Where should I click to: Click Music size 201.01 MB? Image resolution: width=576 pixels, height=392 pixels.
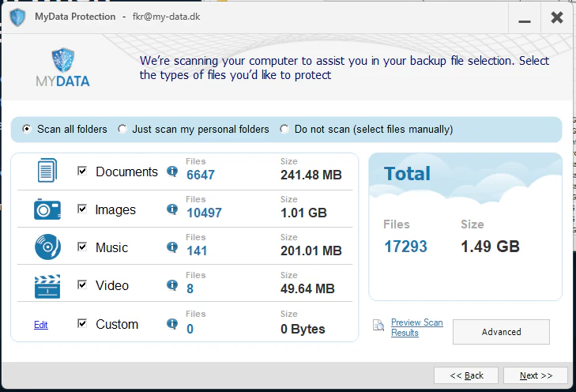click(311, 251)
